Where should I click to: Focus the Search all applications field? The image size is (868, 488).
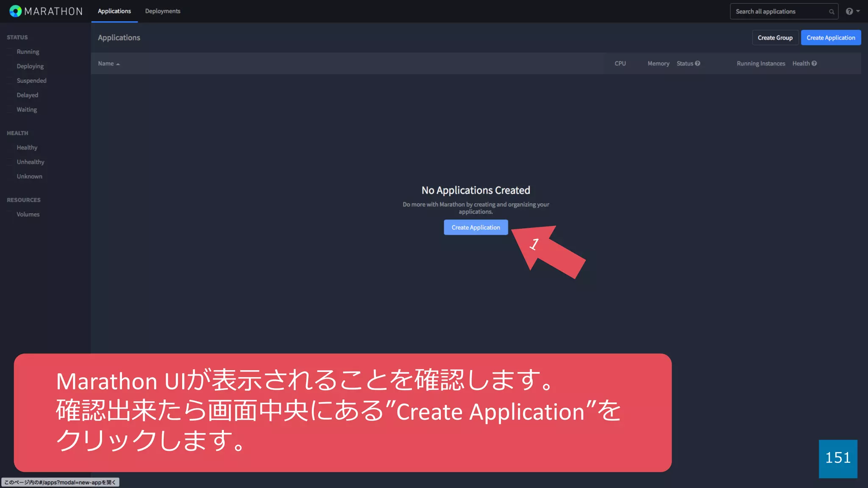[x=784, y=11]
